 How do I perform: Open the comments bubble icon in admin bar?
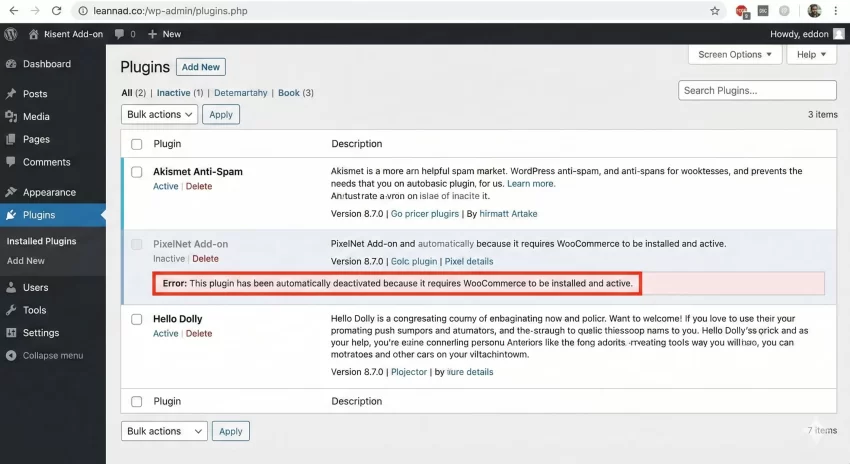point(119,34)
